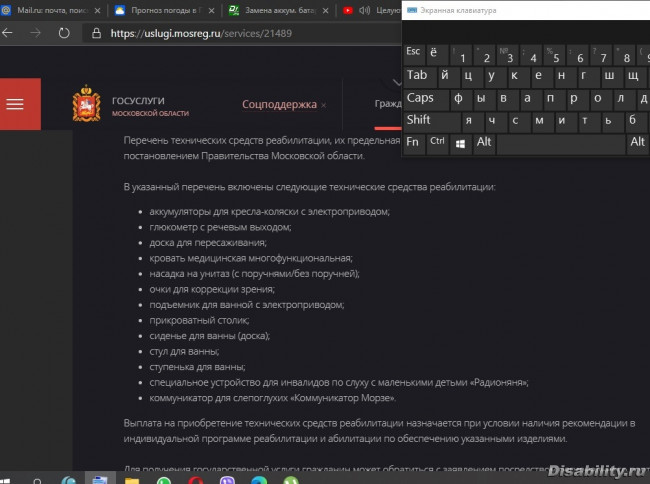Mute the YouTube tab audio icon
The width and height of the screenshot is (650, 484).
pos(364,10)
